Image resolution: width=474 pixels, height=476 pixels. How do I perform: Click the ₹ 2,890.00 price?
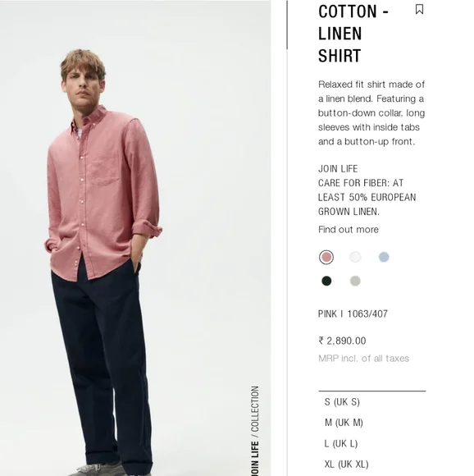342,341
